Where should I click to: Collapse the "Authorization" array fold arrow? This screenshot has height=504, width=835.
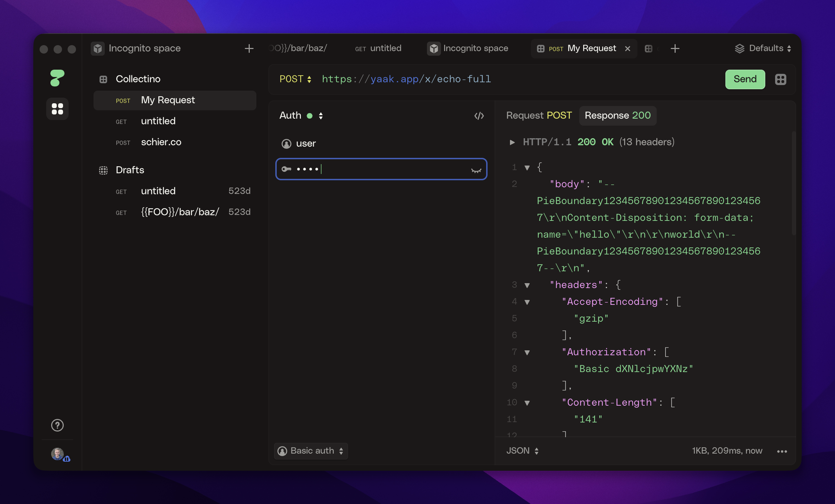pos(527,352)
